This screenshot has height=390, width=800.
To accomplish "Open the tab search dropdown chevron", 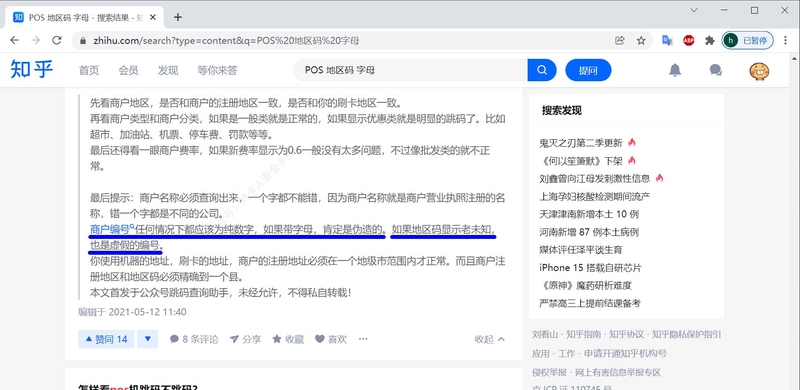I will [x=694, y=10].
